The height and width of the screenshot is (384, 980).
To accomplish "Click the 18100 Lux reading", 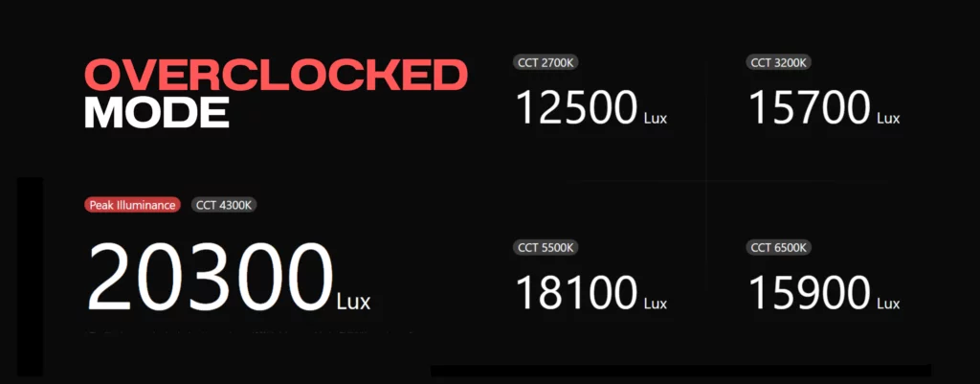I will [x=591, y=293].
